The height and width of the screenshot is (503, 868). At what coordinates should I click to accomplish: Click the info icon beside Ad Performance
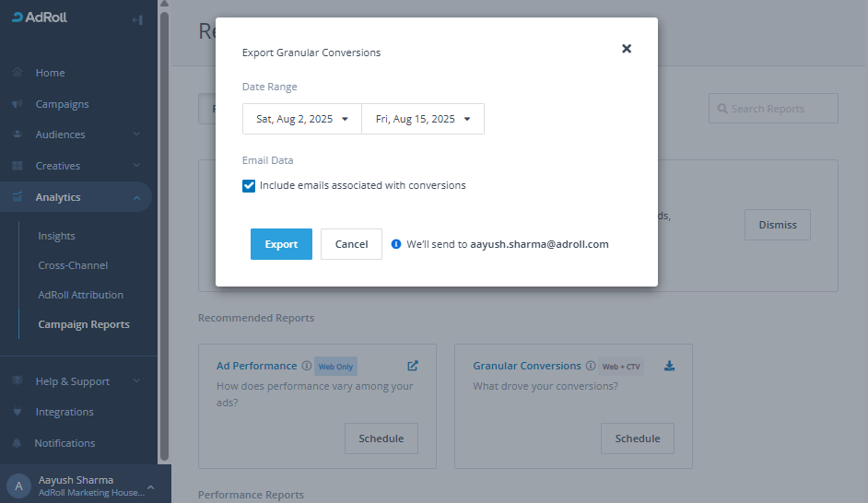(306, 366)
